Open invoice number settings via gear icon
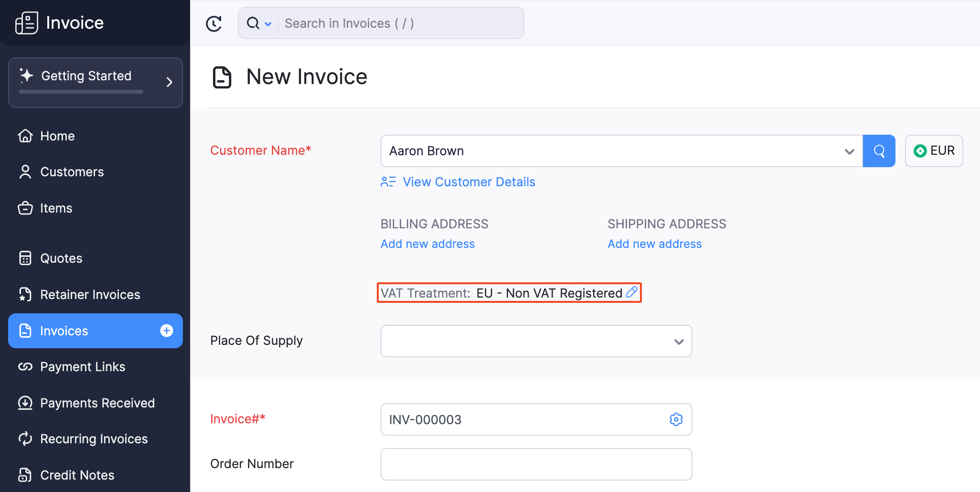 coord(676,419)
